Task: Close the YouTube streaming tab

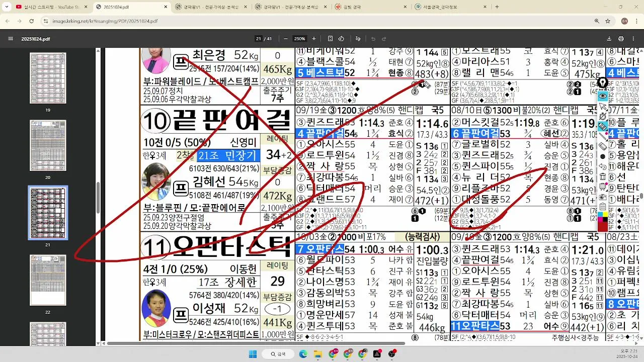Action: [85, 7]
